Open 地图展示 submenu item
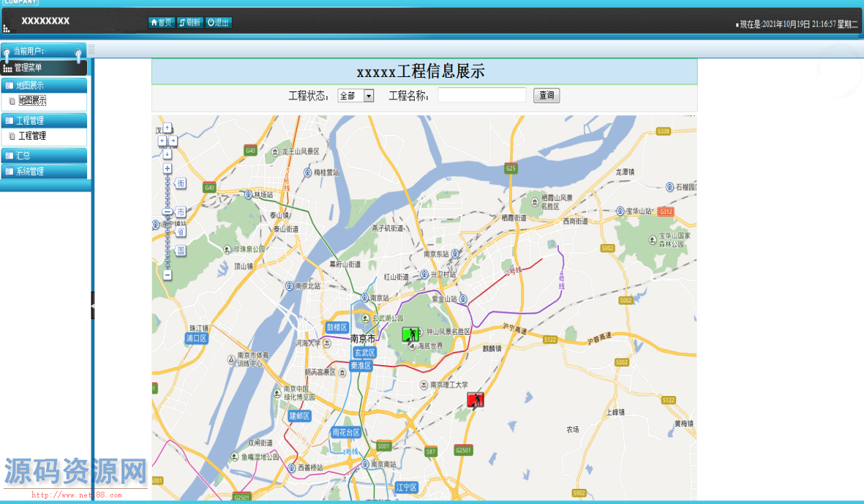Screen dimensions: 864x504 pos(32,101)
